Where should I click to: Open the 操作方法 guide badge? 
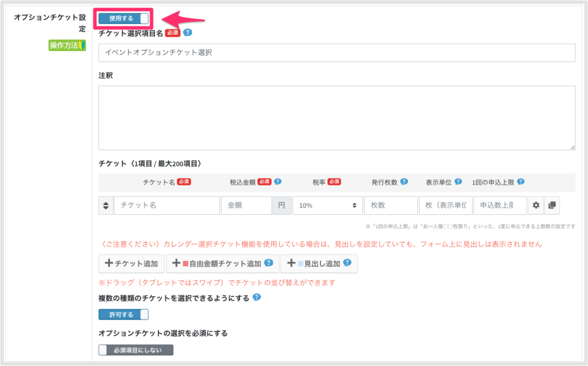(67, 45)
